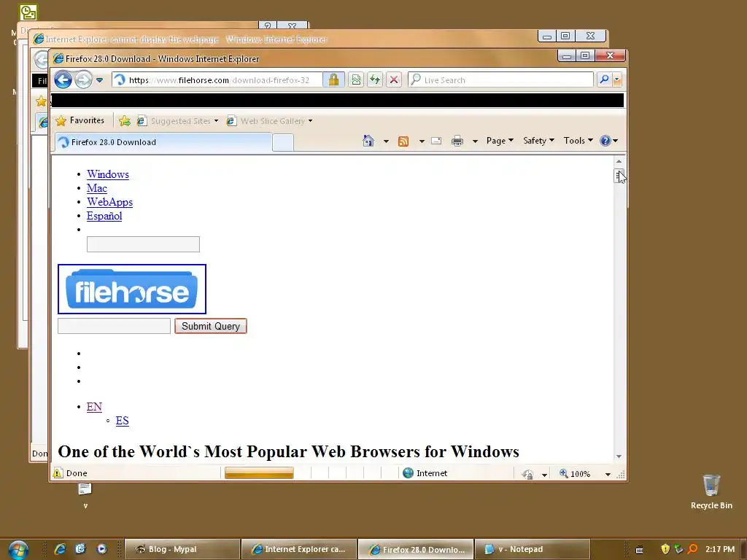Click the Home icon in command bar
The image size is (747, 560).
click(368, 141)
